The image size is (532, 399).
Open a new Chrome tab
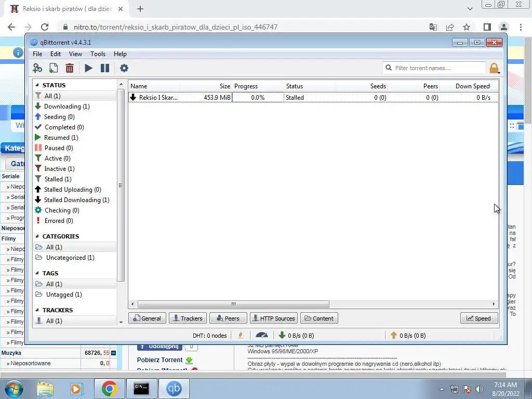coord(140,9)
